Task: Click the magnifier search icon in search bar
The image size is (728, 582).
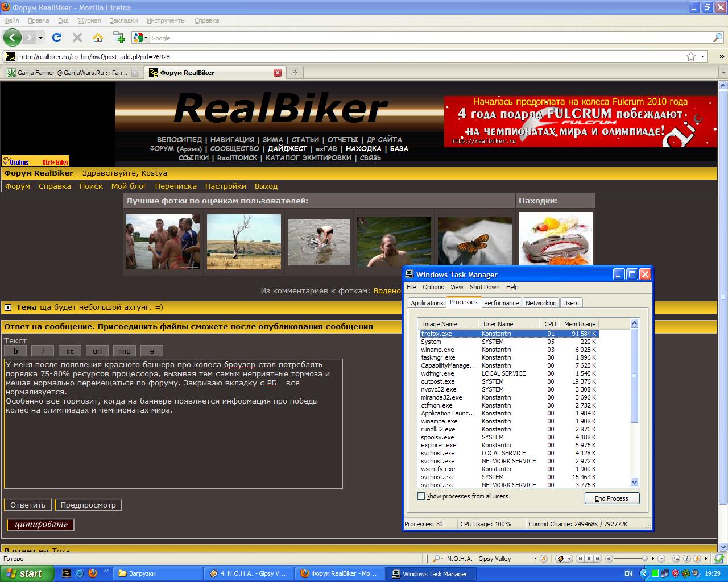Action: tap(718, 38)
